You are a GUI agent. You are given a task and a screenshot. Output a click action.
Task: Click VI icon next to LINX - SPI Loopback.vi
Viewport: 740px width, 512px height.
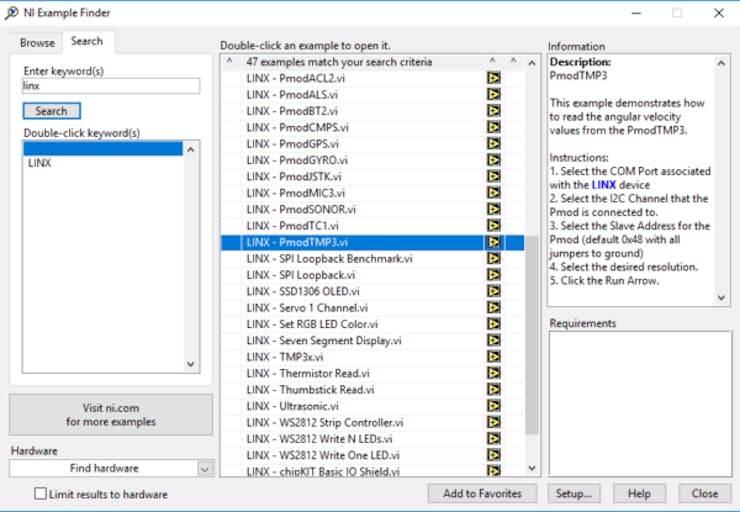pos(494,275)
